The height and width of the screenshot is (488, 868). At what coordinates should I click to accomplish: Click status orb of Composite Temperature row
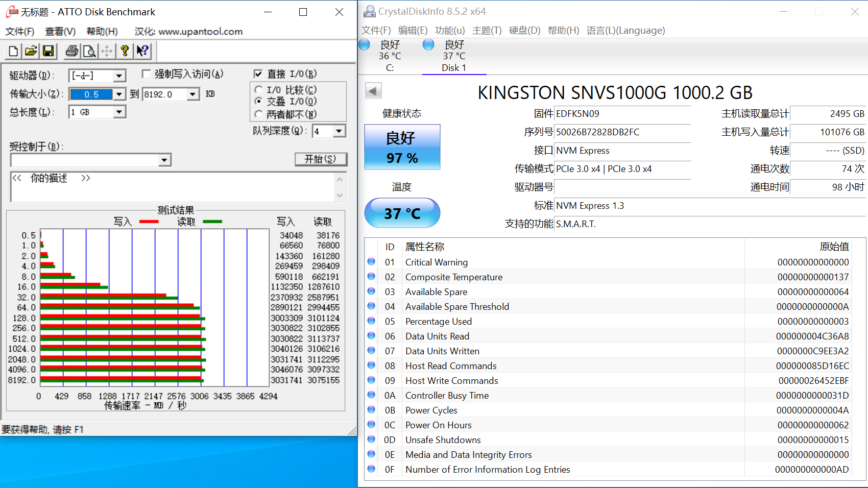coord(371,276)
